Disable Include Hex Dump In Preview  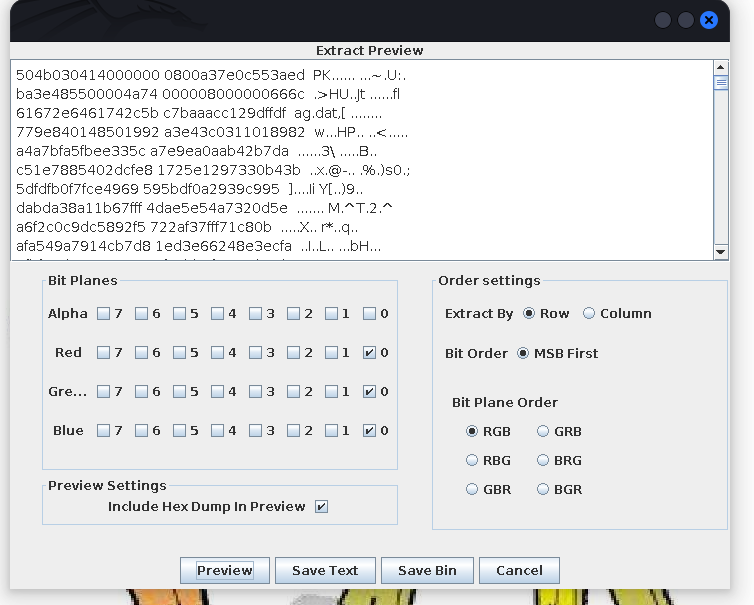click(322, 506)
